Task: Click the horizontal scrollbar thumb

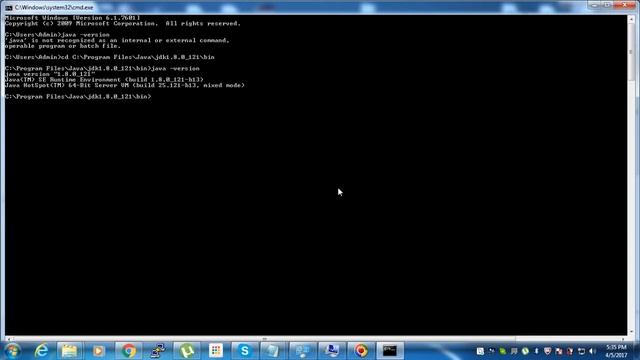Action: [x=264, y=339]
